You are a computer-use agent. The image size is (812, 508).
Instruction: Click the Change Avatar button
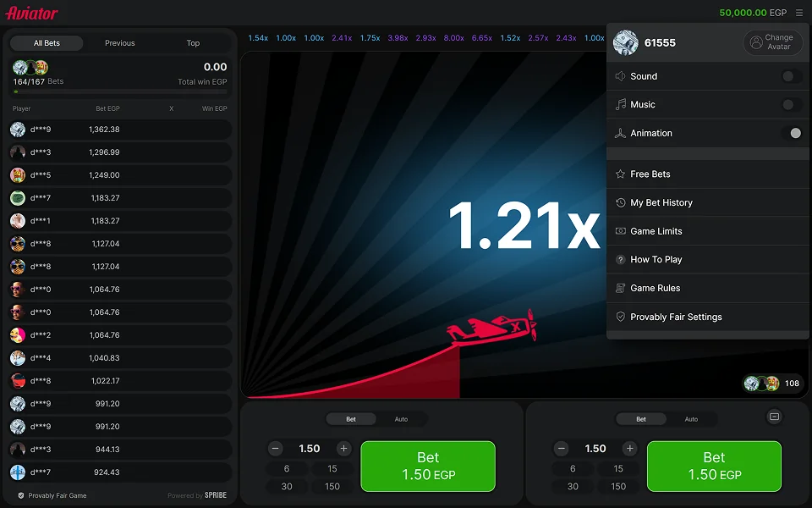pyautogui.click(x=772, y=42)
